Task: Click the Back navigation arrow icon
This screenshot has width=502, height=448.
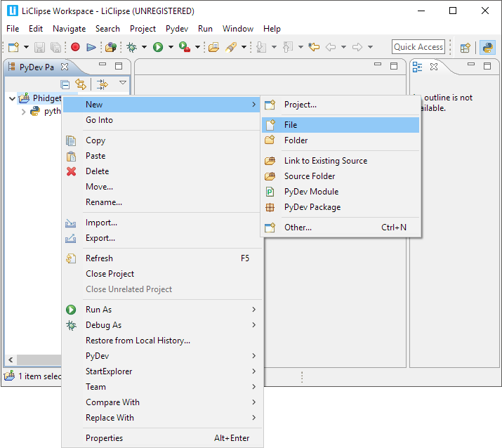Action: (331, 47)
